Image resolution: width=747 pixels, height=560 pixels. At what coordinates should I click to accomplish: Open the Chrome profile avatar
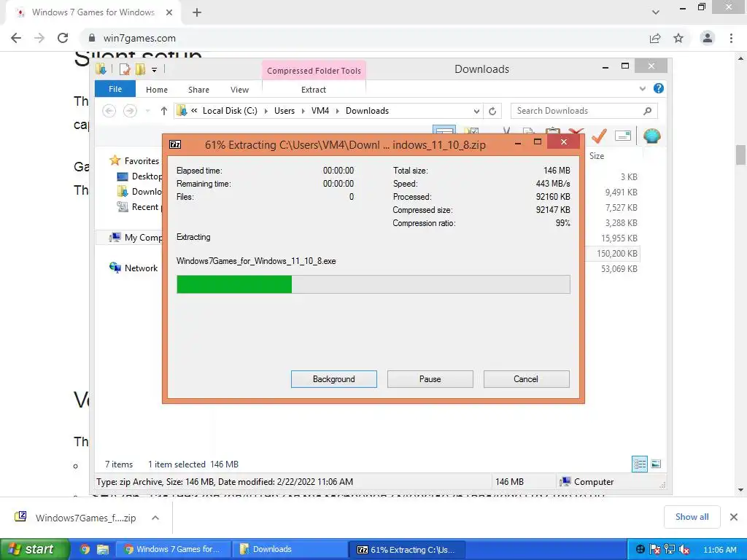[x=708, y=38]
